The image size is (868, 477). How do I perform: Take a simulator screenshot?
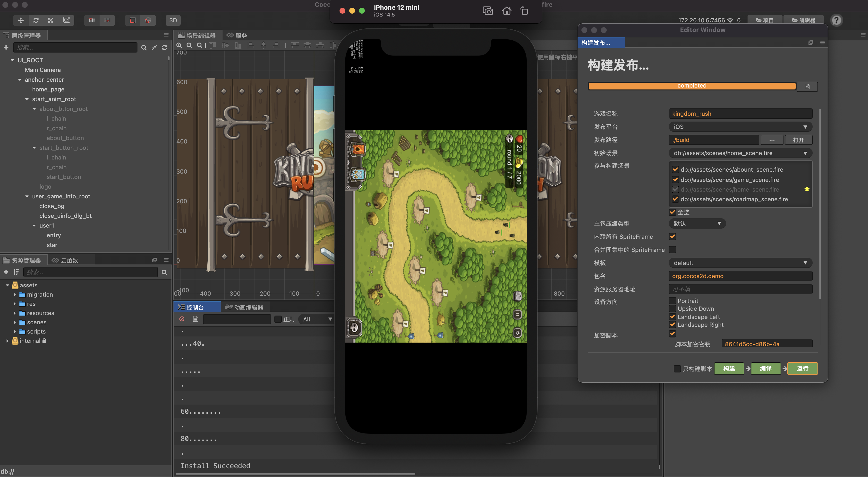pos(488,11)
